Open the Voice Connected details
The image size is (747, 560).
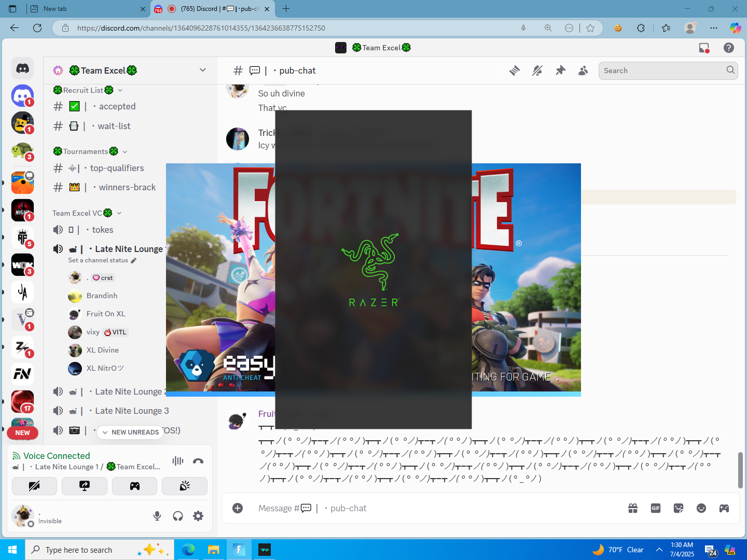[x=57, y=456]
